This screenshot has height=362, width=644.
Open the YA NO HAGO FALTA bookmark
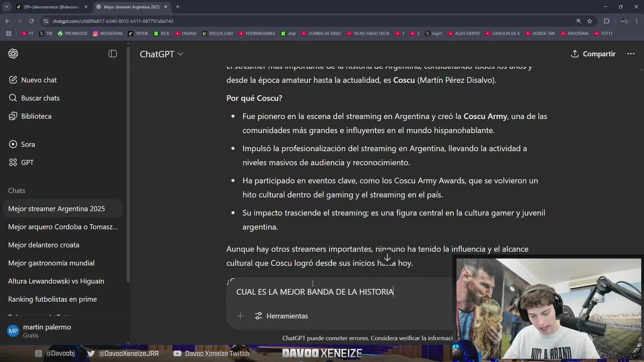tap(368, 34)
